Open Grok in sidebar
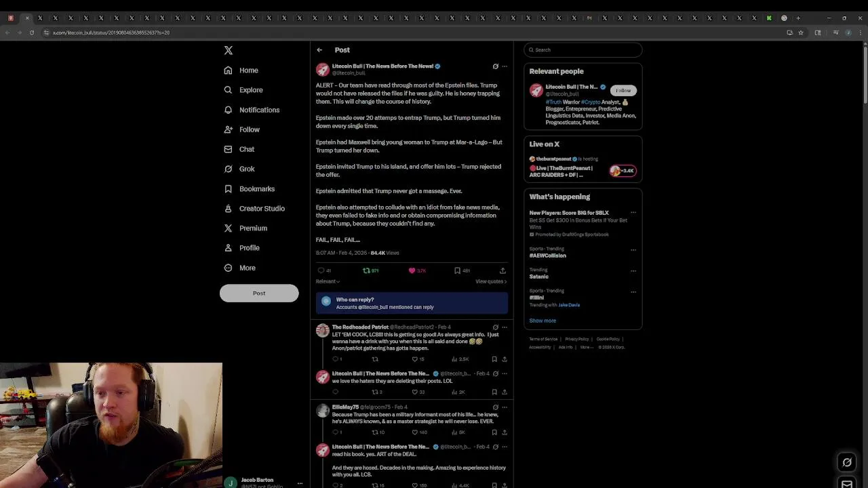 (x=239, y=169)
